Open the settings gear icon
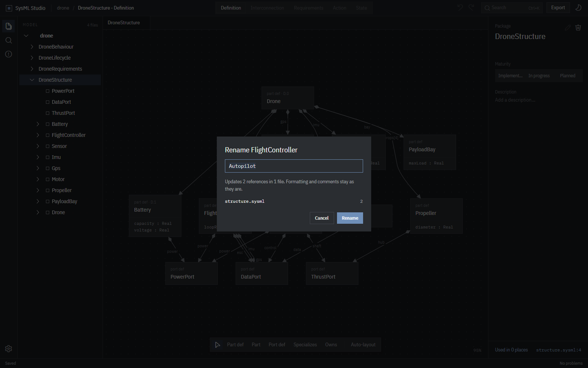The height and width of the screenshot is (368, 588). pos(8,348)
